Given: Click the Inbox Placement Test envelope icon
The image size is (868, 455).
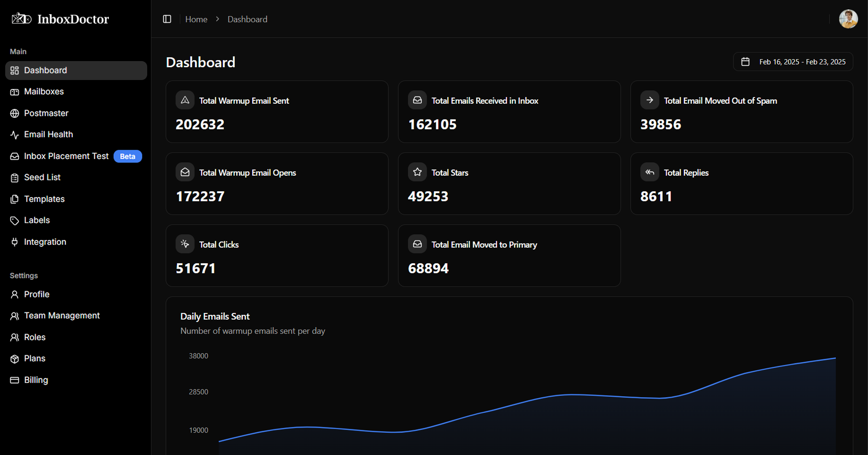Looking at the screenshot, I should click(x=14, y=156).
